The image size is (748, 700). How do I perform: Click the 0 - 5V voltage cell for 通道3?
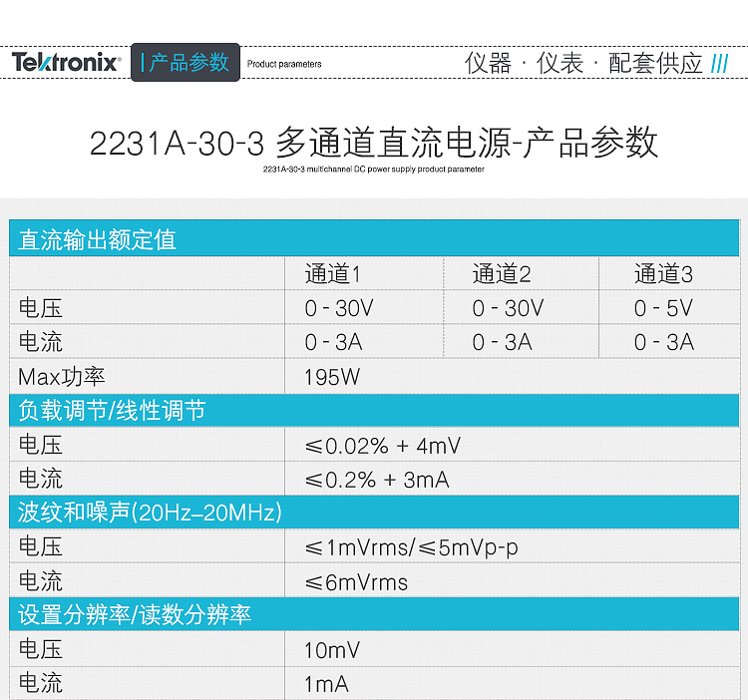click(x=663, y=308)
